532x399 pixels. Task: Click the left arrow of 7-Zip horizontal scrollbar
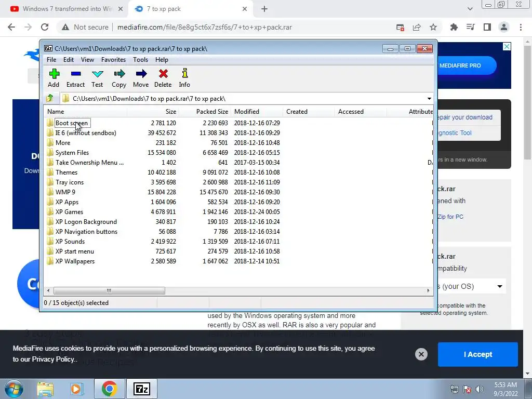click(x=48, y=290)
